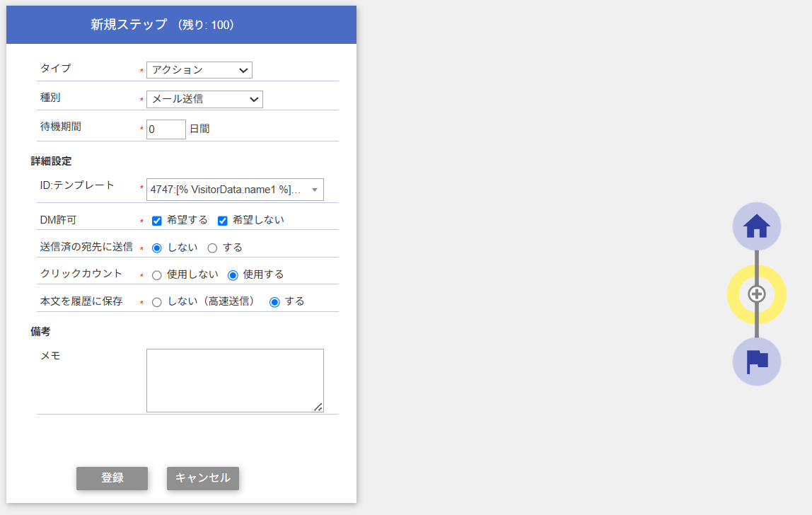Click the memo textarea resize grip
This screenshot has height=515, width=812.
[318, 407]
